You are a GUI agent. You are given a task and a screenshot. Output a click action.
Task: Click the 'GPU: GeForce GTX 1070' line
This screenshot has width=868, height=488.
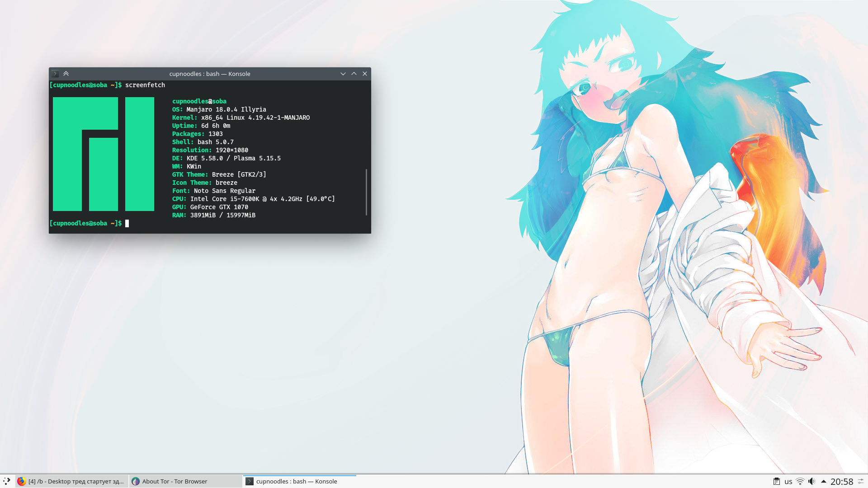coord(210,207)
